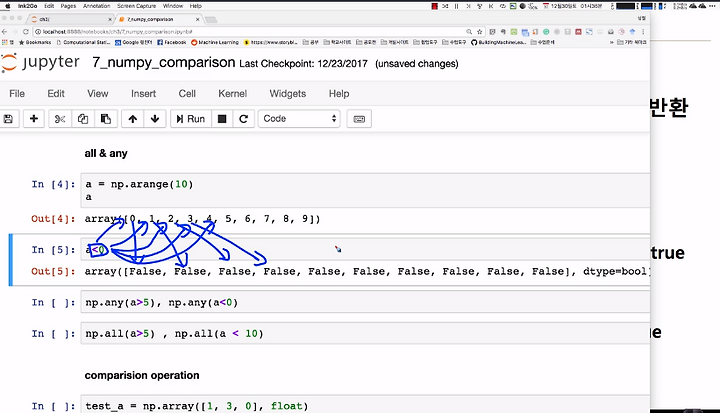Open the View menu
The width and height of the screenshot is (720, 413).
click(98, 94)
